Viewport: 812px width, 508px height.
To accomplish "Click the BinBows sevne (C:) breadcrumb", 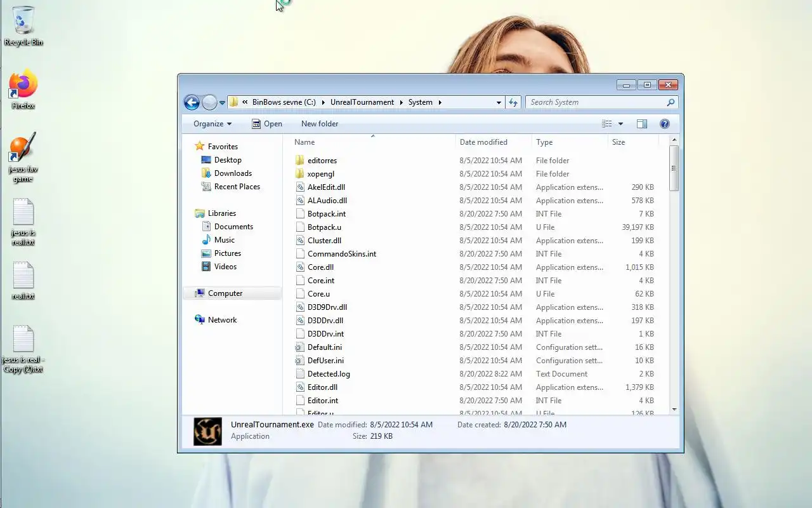I will [x=284, y=102].
